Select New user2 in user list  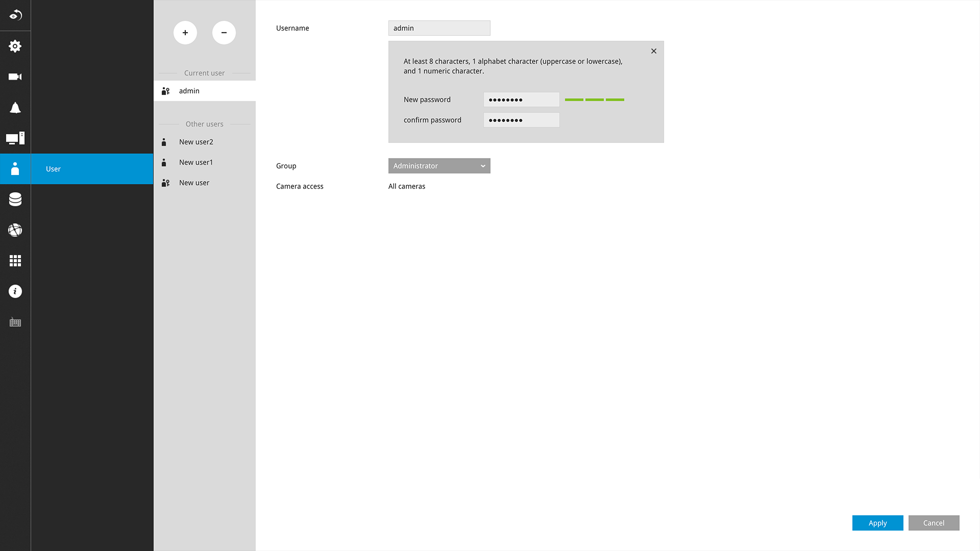click(196, 142)
